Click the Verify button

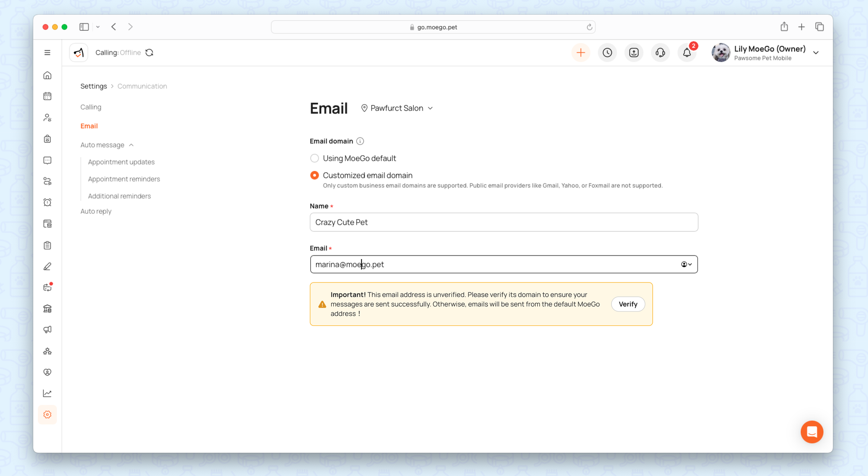click(628, 304)
